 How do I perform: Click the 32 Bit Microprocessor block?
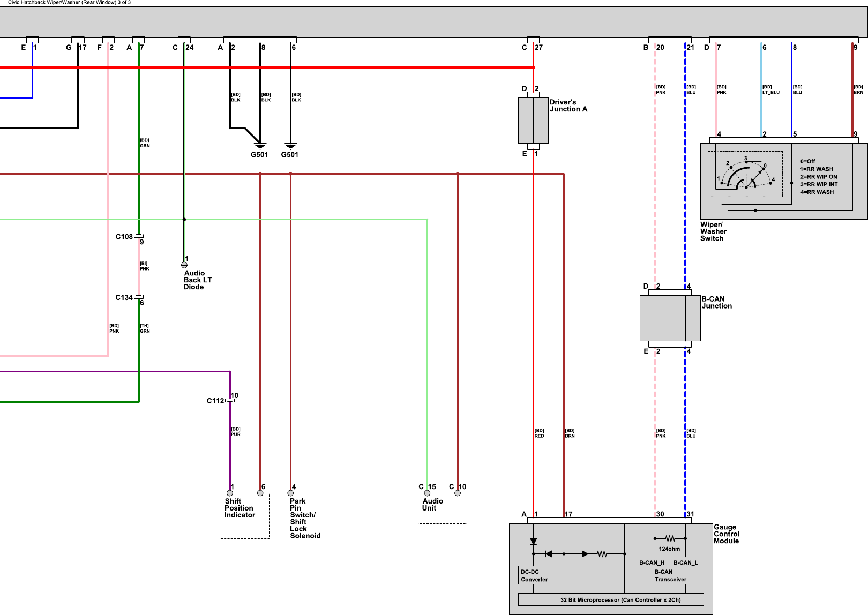pos(611,600)
